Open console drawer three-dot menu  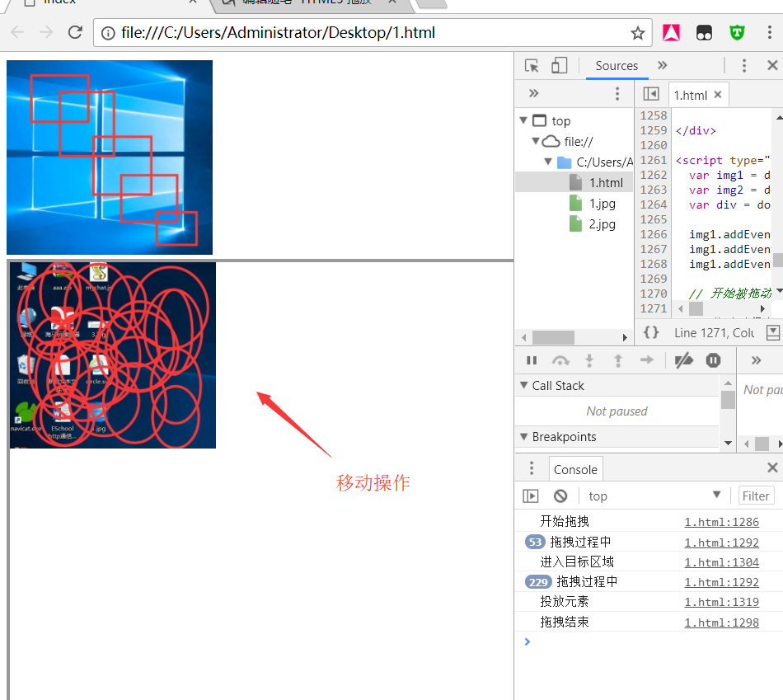[532, 468]
